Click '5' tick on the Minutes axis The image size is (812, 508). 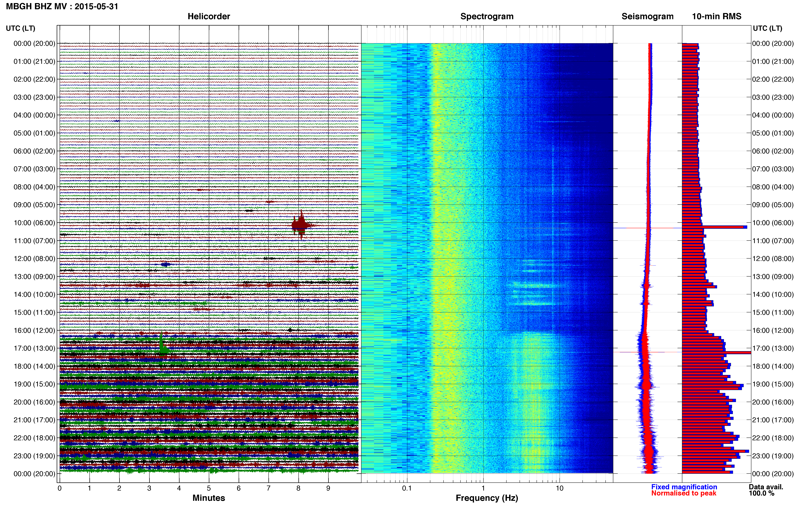pos(209,488)
